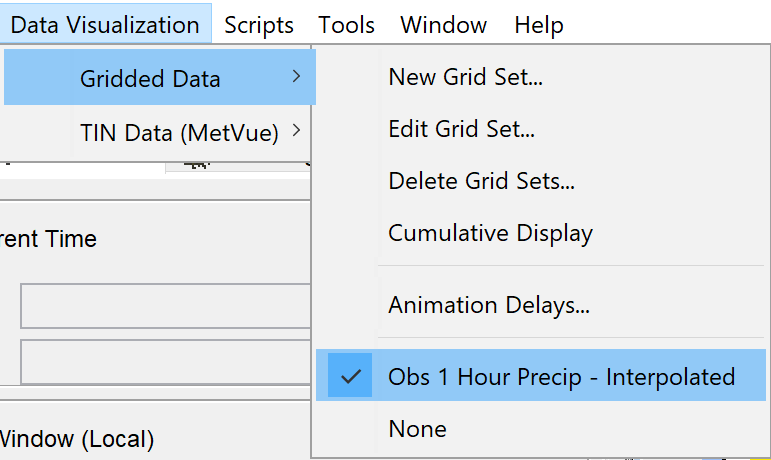Click the upper input field under Current Time

[x=165, y=306]
